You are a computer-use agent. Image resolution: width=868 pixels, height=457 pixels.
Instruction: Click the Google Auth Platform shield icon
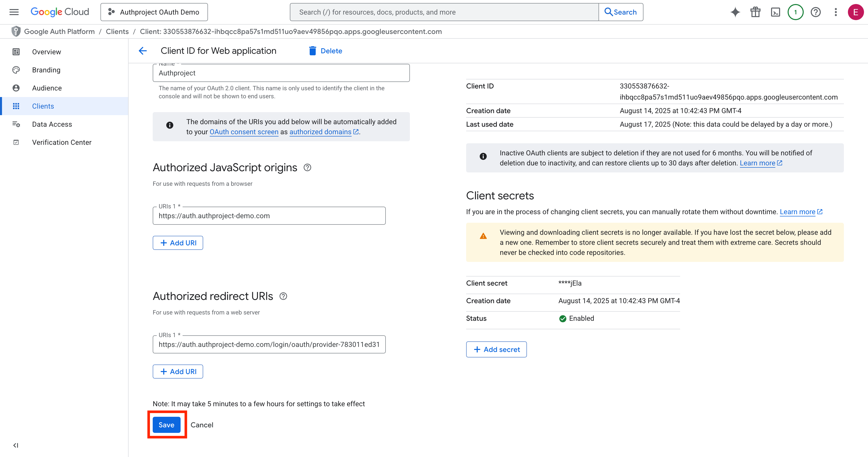point(16,31)
